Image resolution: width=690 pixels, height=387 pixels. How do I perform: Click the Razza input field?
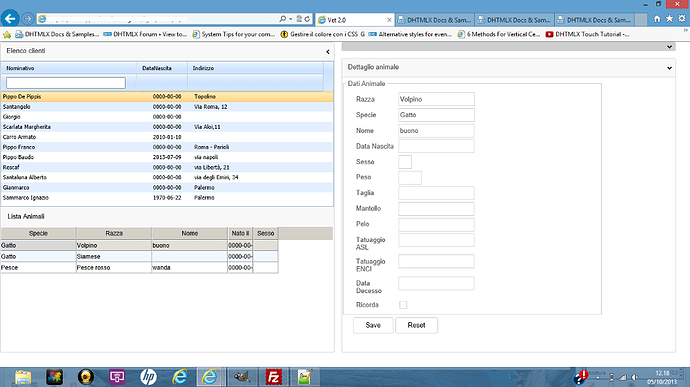click(x=436, y=99)
